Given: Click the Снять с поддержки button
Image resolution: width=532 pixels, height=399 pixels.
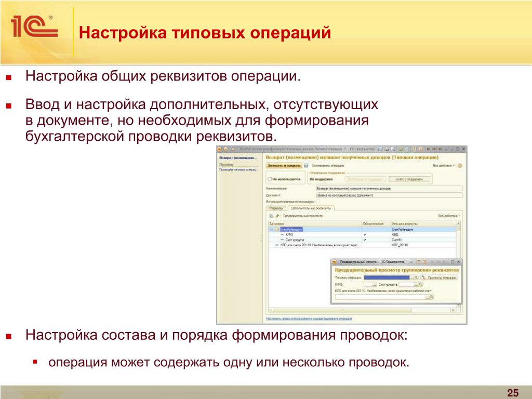Looking at the screenshot, I should tap(409, 179).
